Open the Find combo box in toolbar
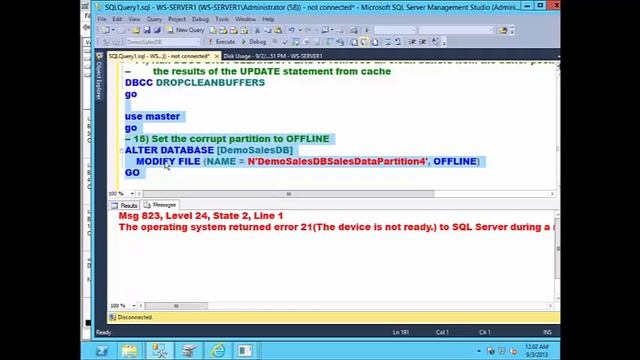Image resolution: width=640 pixels, height=360 pixels. coord(456,30)
